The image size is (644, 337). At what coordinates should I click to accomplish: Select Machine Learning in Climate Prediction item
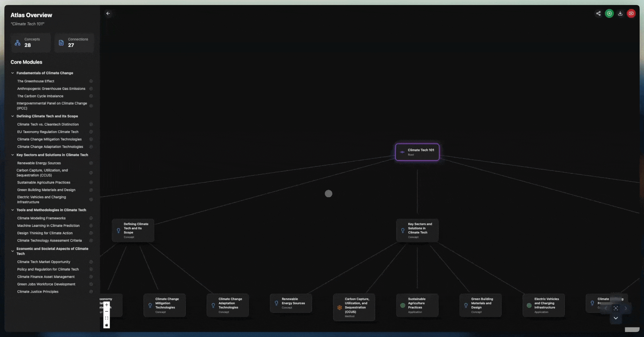coord(48,226)
